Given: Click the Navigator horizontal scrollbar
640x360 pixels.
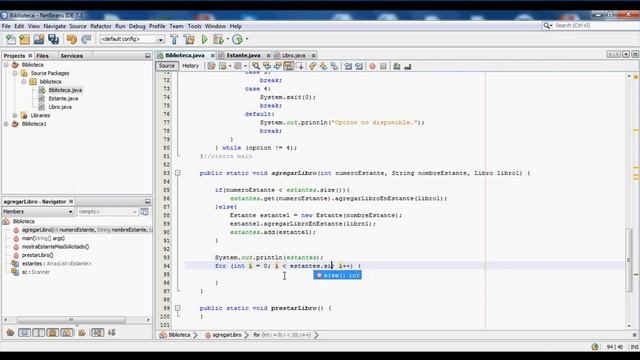Looking at the screenshot, I should [71, 320].
